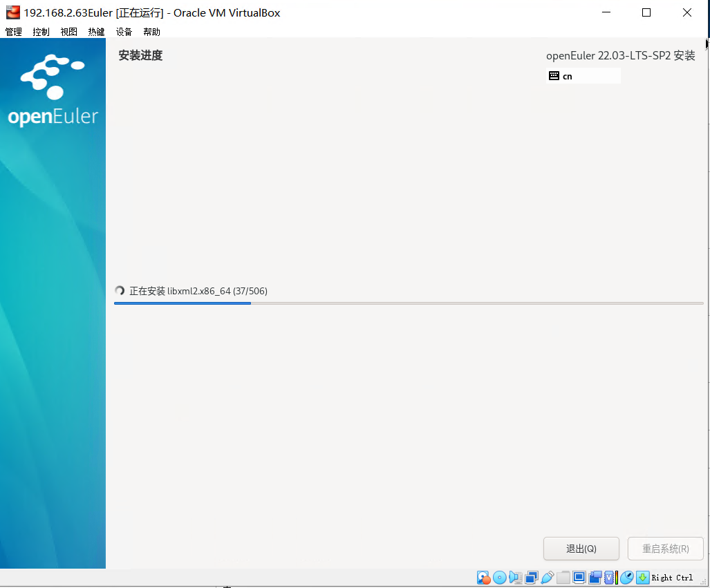The image size is (710, 588).
Task: Click the resize grip at status bar corner
Action: click(x=703, y=582)
